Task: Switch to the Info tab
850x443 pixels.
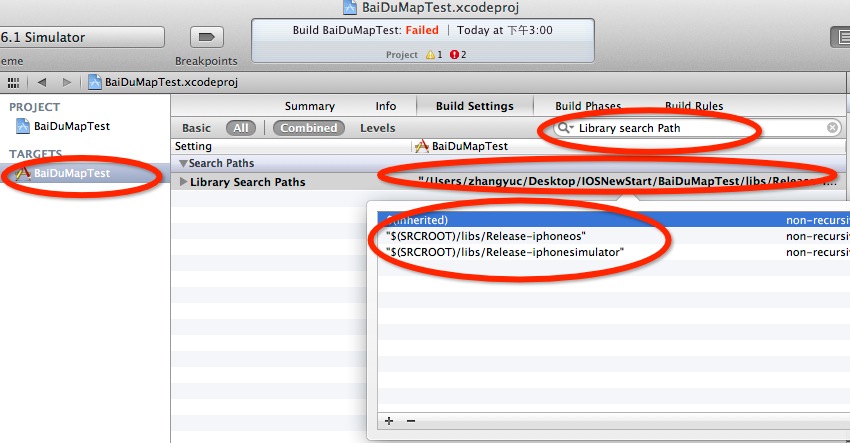Action: [385, 106]
